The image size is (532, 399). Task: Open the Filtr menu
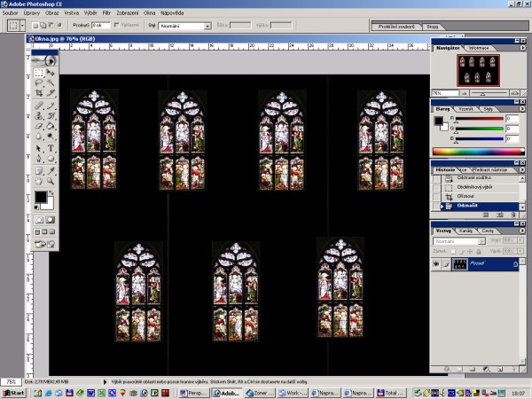(x=106, y=15)
